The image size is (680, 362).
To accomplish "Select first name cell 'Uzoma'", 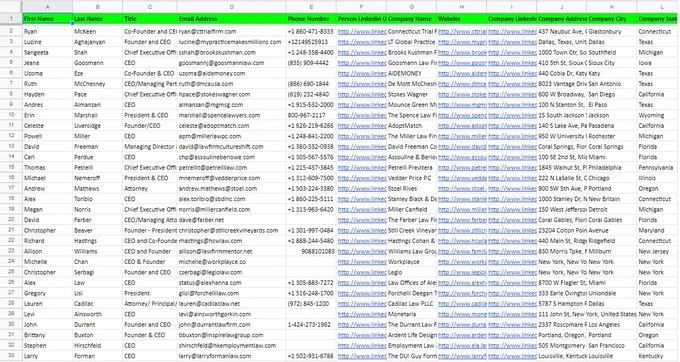I will [47, 73].
